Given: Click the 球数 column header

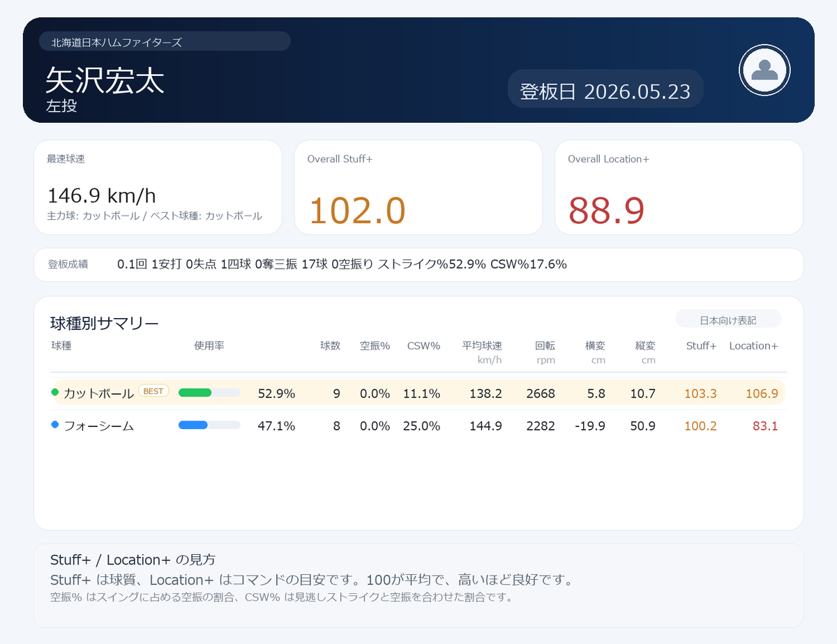Looking at the screenshot, I should click(x=330, y=346).
